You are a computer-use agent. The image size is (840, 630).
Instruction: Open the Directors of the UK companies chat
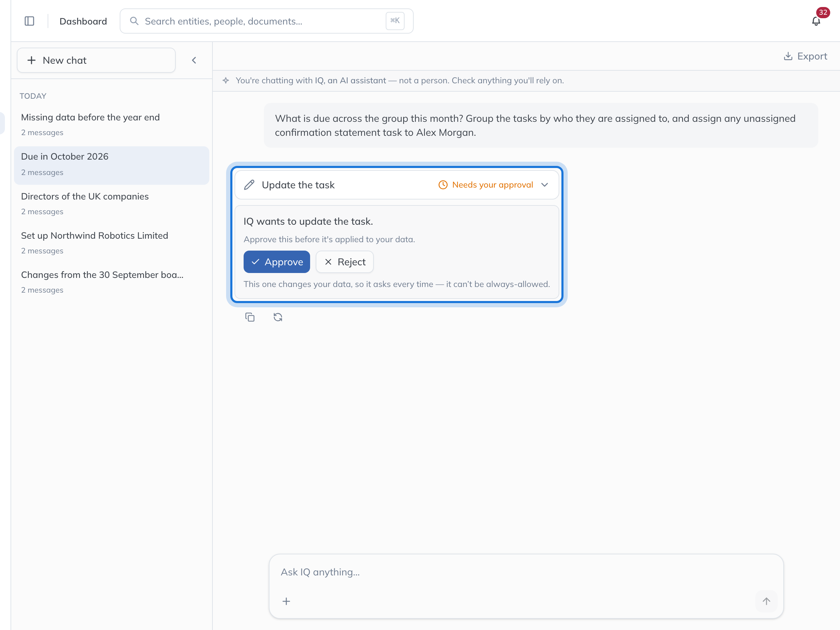pos(111,204)
